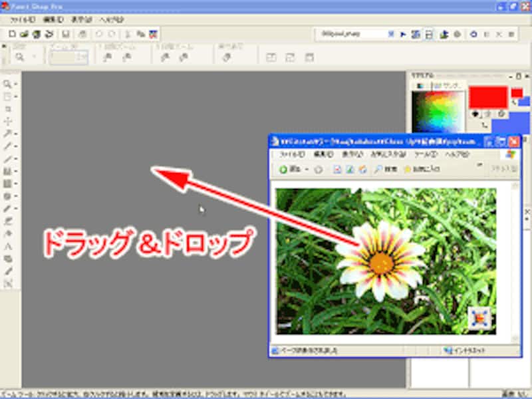Image resolution: width=532 pixels, height=399 pixels.
Task: Click the Favorites star in browser toolbar
Action: pyautogui.click(x=407, y=170)
